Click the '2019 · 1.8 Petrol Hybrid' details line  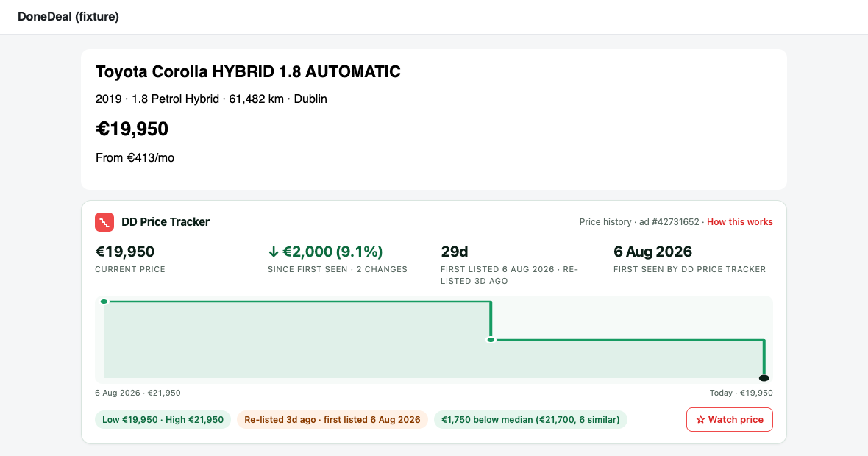point(211,99)
